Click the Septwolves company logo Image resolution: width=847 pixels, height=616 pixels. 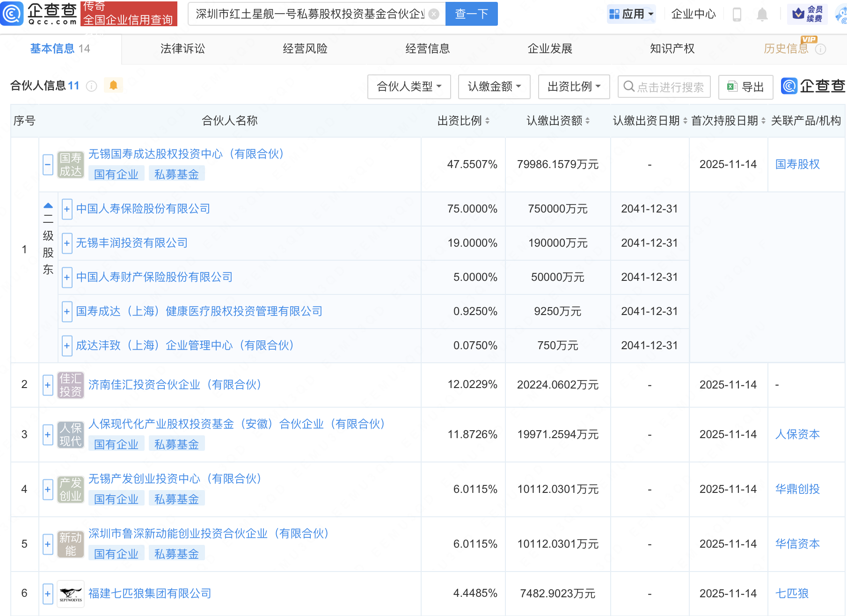click(x=71, y=594)
